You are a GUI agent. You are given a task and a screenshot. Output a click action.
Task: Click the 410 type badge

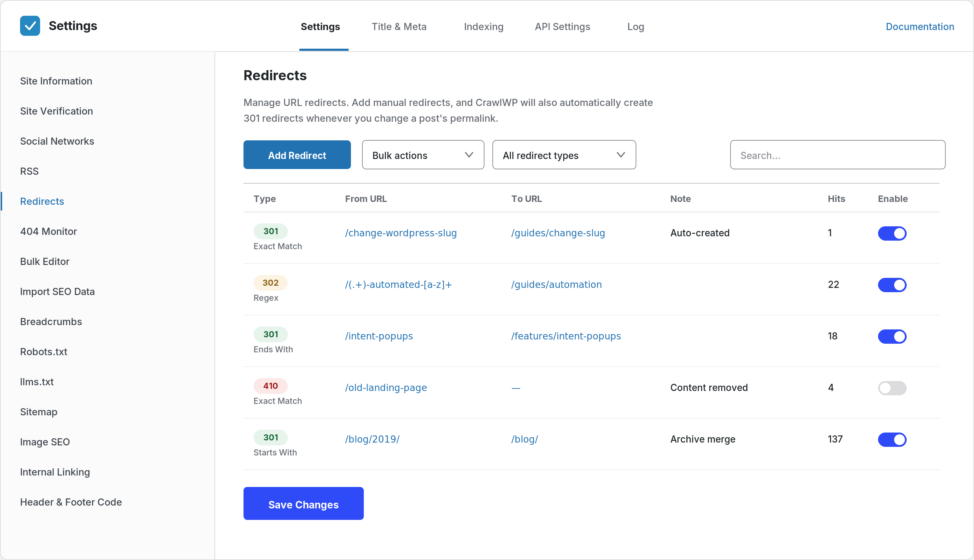[270, 386]
